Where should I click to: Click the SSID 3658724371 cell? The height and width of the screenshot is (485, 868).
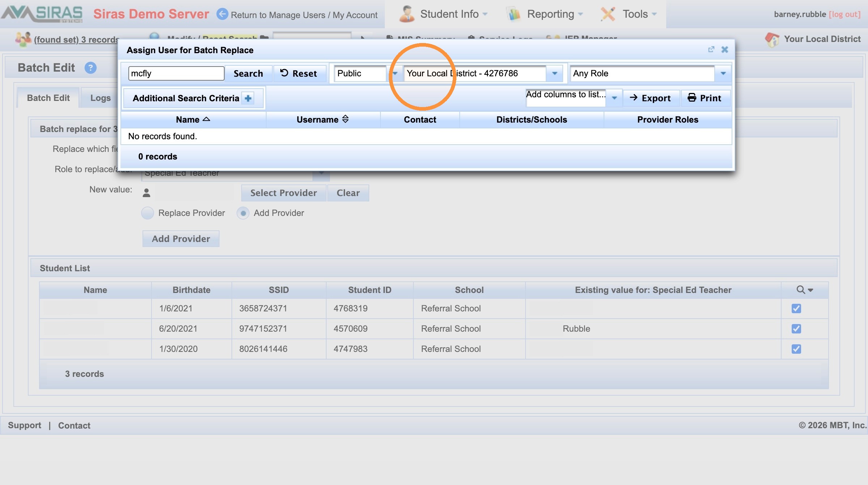(279, 309)
